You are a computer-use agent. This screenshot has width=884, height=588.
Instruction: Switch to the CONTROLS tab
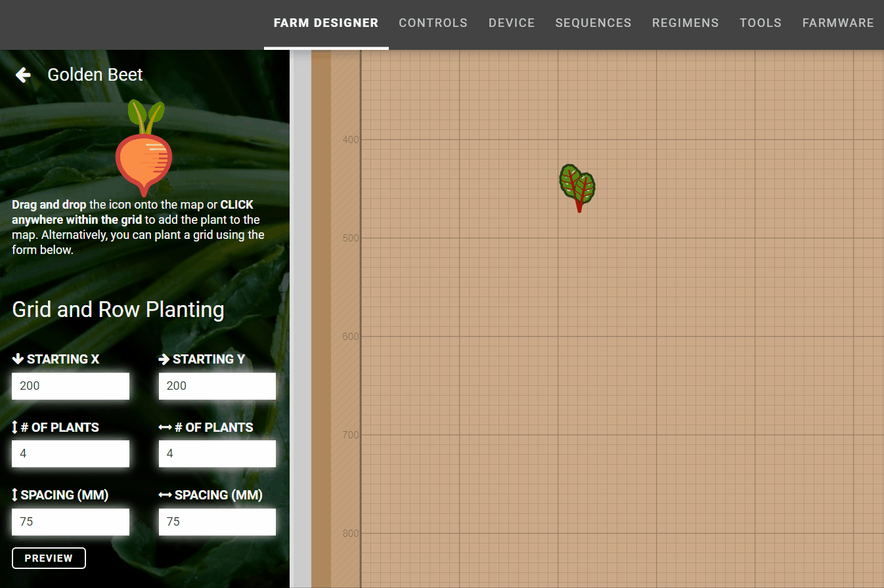click(433, 22)
